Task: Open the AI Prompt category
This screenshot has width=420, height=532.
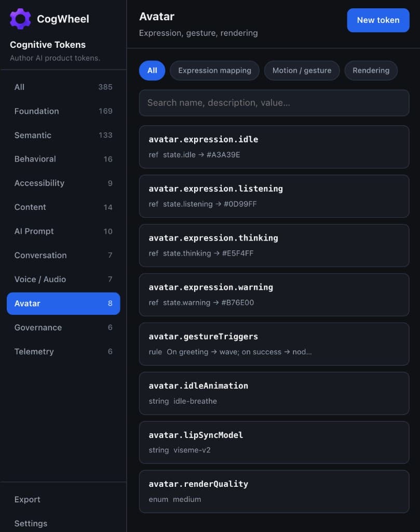Action: point(63,231)
